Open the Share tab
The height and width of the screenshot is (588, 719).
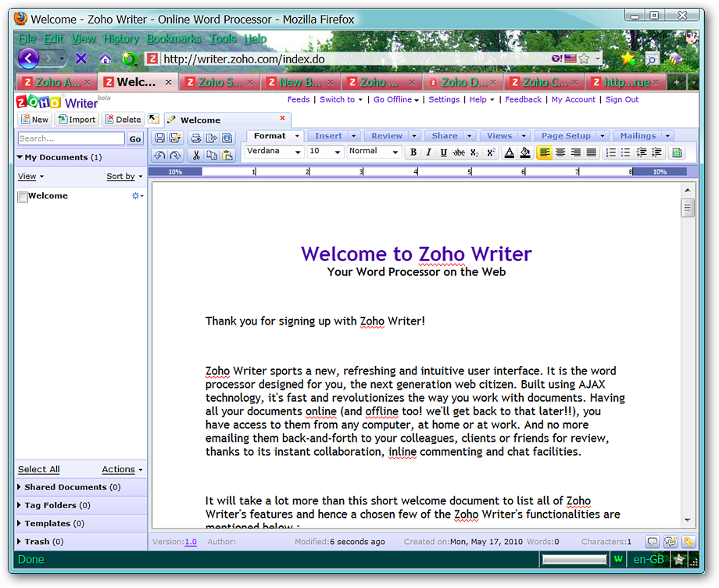pyautogui.click(x=445, y=136)
